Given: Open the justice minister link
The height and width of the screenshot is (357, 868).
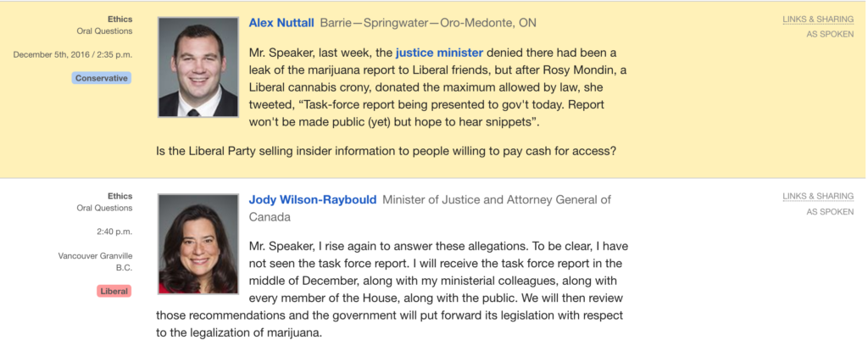Looking at the screenshot, I should tap(440, 53).
